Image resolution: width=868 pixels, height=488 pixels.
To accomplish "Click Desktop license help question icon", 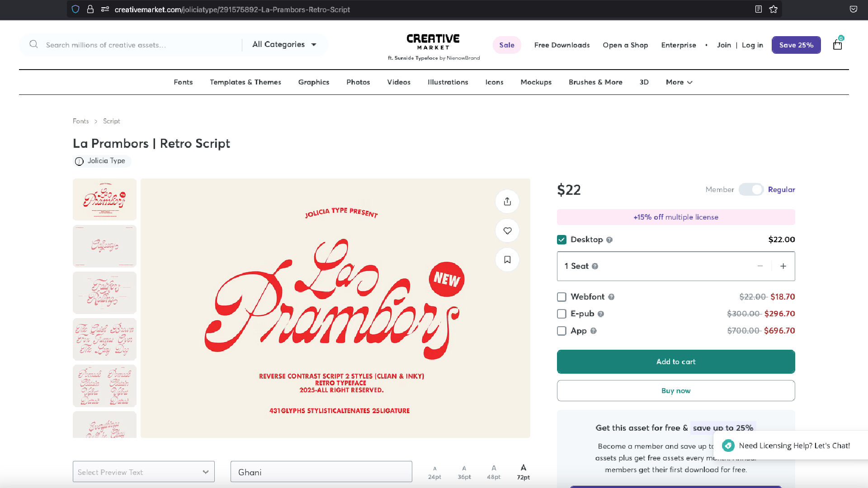I will (x=609, y=240).
